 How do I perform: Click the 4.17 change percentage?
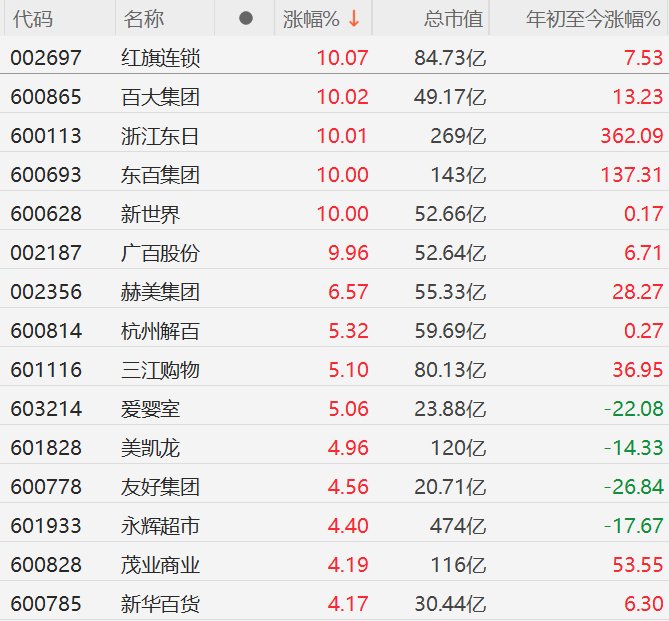(348, 604)
